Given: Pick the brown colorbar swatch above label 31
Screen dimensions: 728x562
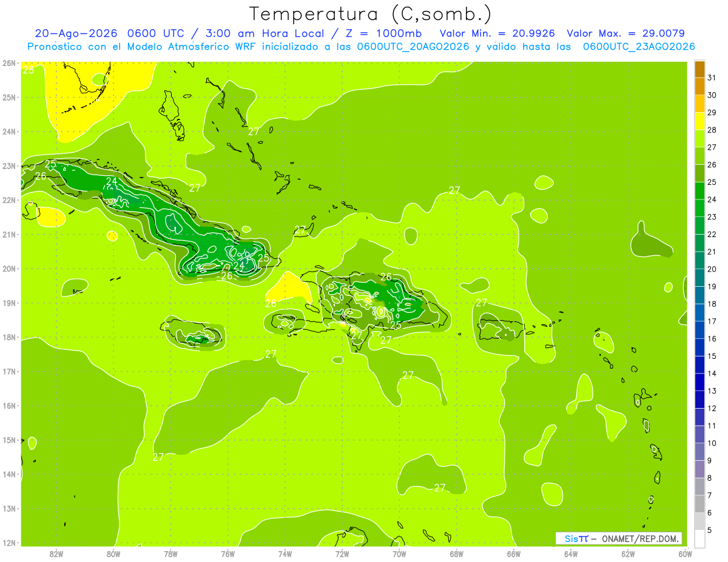Looking at the screenshot, I should point(699,69).
